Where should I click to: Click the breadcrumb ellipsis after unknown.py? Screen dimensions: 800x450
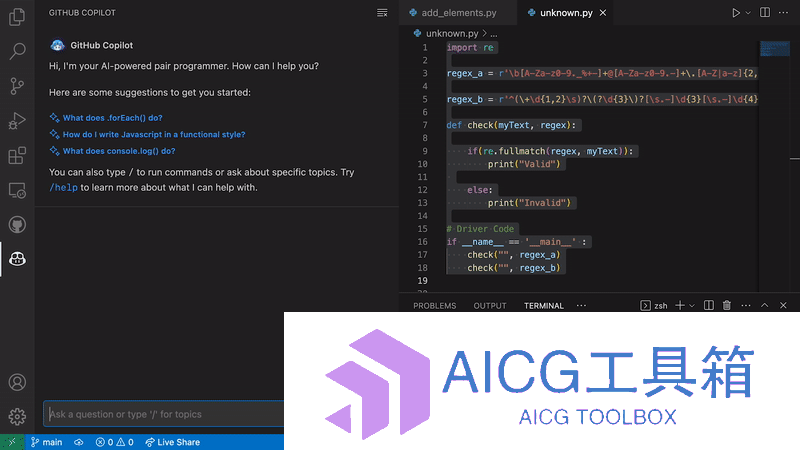493,34
